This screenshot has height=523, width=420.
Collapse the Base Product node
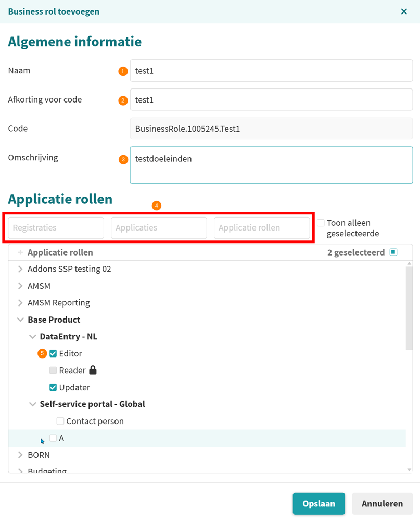20,320
